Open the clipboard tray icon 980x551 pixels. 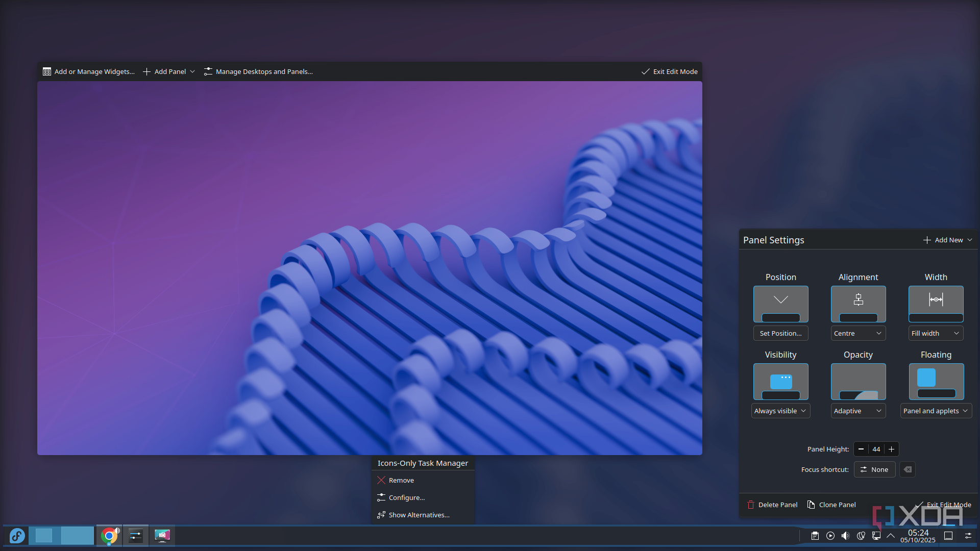tap(815, 536)
